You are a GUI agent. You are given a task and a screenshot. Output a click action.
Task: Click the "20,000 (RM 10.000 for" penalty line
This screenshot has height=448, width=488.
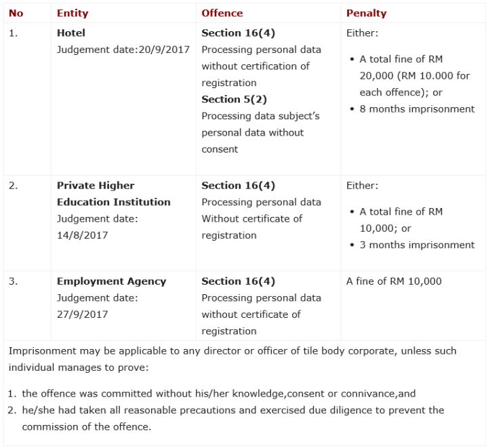(414, 75)
